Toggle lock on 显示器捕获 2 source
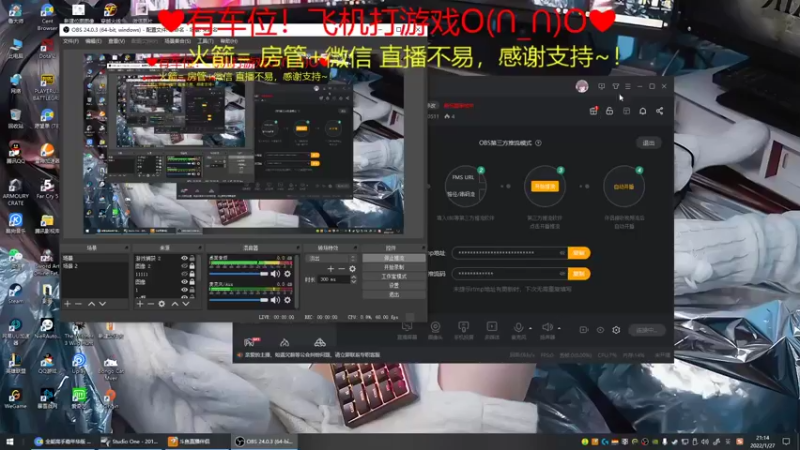The height and width of the screenshot is (450, 800). (x=192, y=258)
